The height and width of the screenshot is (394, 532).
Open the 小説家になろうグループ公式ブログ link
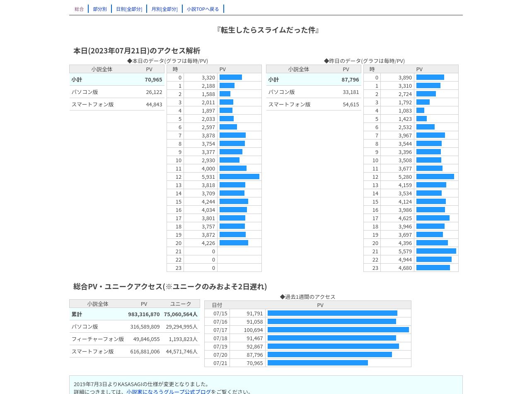coord(169,392)
